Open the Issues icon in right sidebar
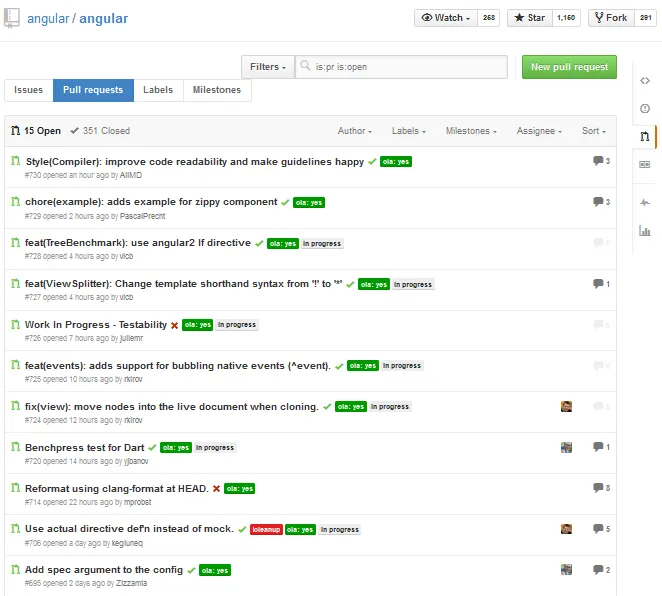The height and width of the screenshot is (596, 662). 645,108
